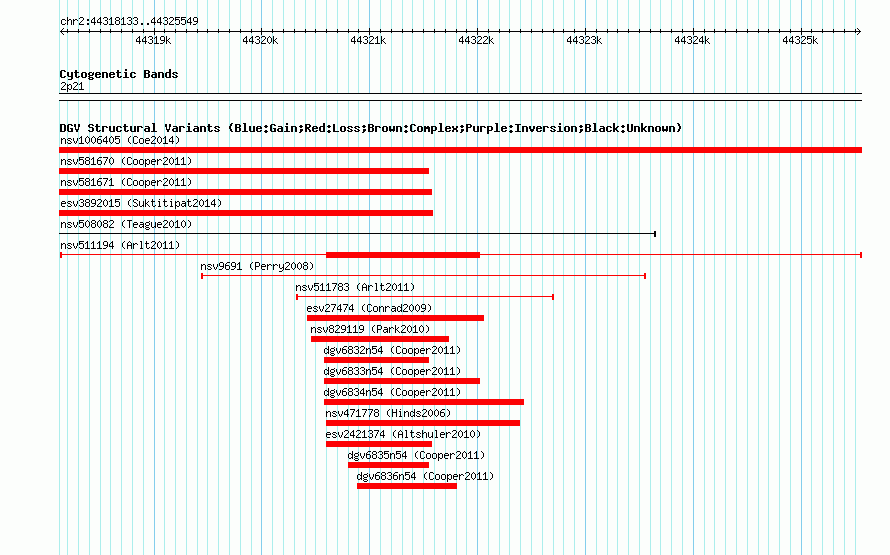Image resolution: width=890 pixels, height=555 pixels.
Task: Open nsv508082 (Teague2010) variant label
Action: point(126,224)
